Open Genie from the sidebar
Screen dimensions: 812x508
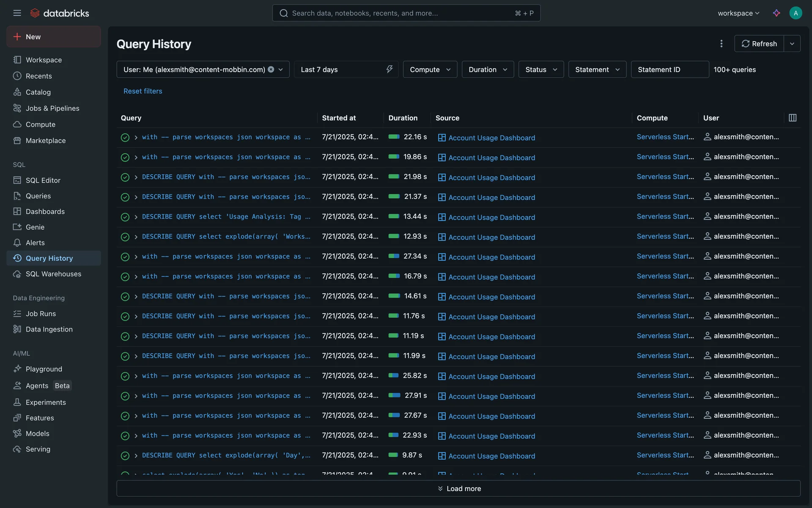[x=35, y=227]
